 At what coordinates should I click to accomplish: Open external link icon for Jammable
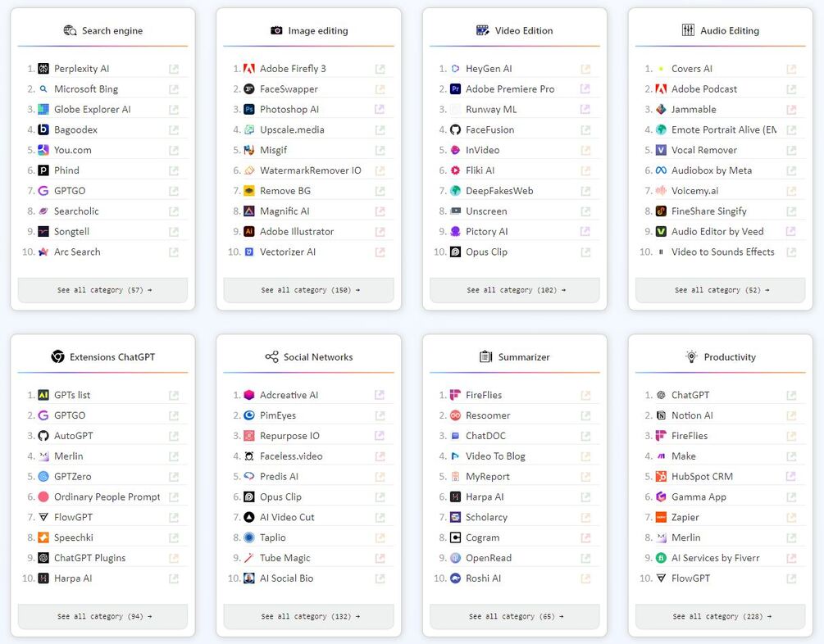coord(791,110)
